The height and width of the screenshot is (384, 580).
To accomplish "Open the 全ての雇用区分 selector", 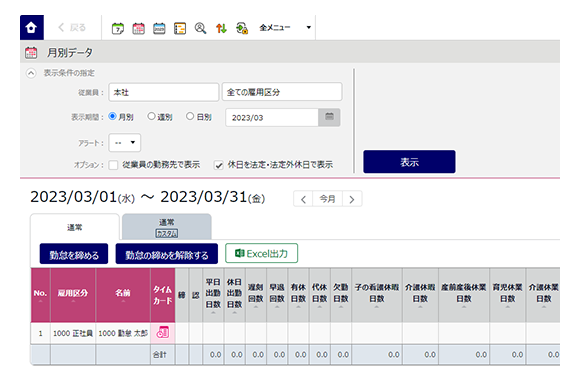I will (282, 92).
